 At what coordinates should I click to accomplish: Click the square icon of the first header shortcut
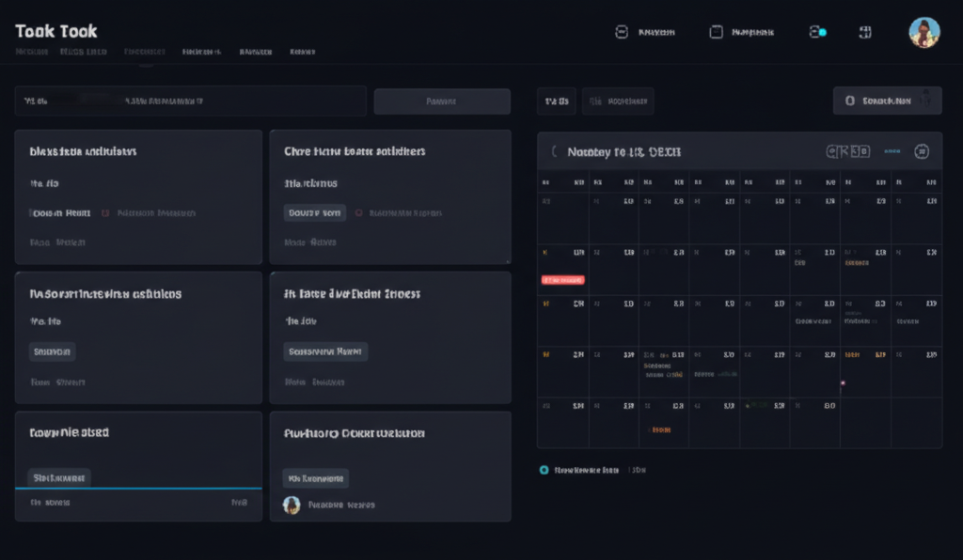pos(621,32)
